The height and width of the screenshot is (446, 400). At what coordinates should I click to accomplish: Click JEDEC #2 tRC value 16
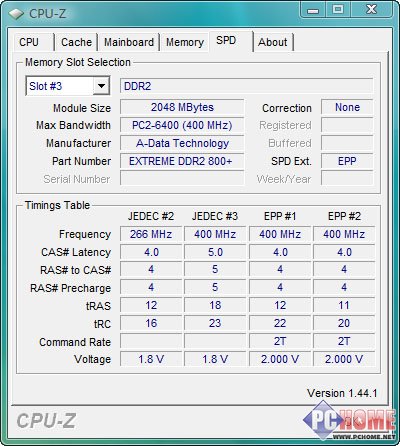click(x=151, y=323)
